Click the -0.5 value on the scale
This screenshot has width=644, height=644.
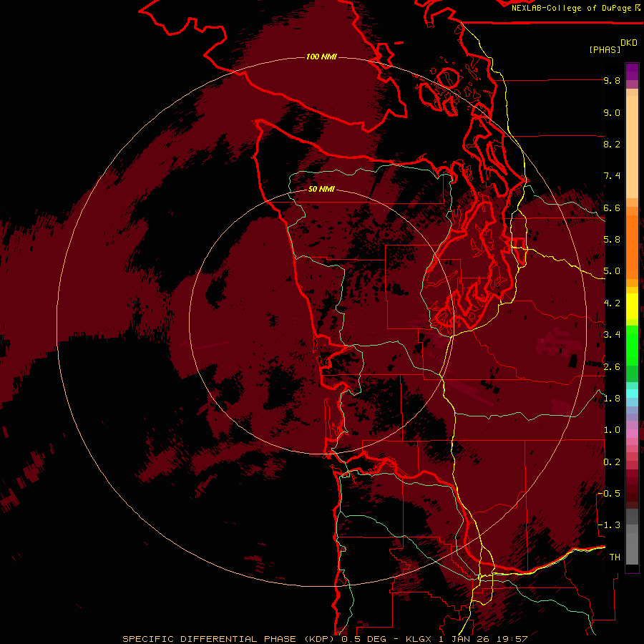click(x=609, y=493)
